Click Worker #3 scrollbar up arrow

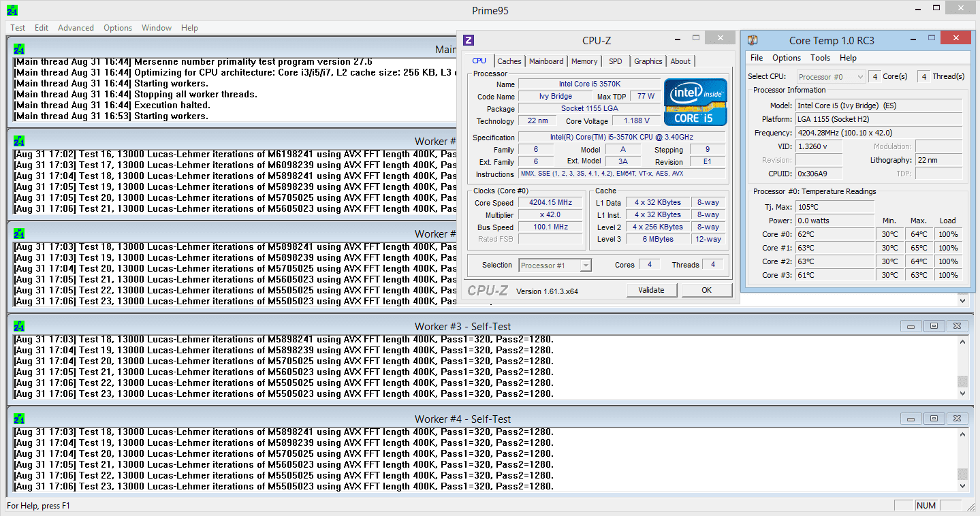click(962, 341)
